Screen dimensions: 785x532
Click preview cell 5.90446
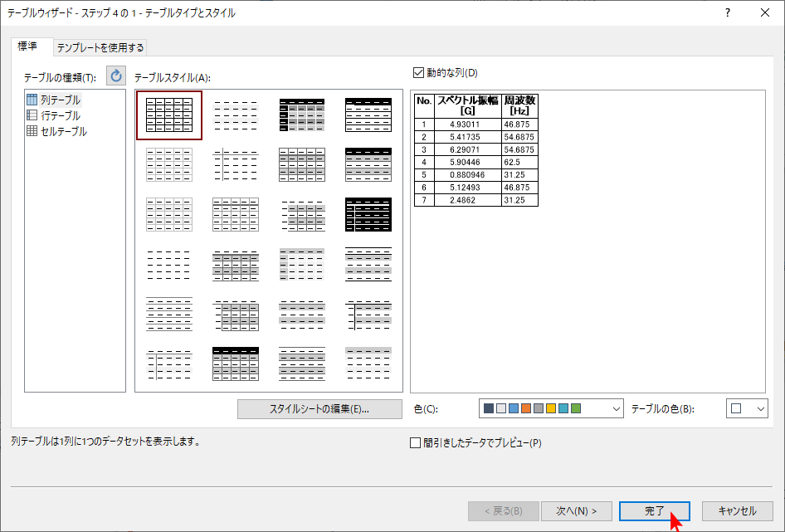pyautogui.click(x=467, y=163)
